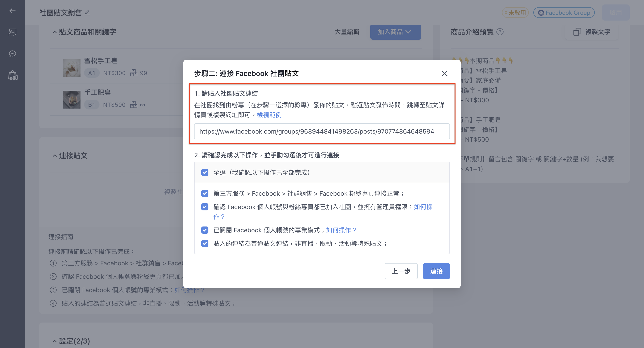644x348 pixels.
Task: Click the dialog title 步驟二
Action: click(246, 73)
